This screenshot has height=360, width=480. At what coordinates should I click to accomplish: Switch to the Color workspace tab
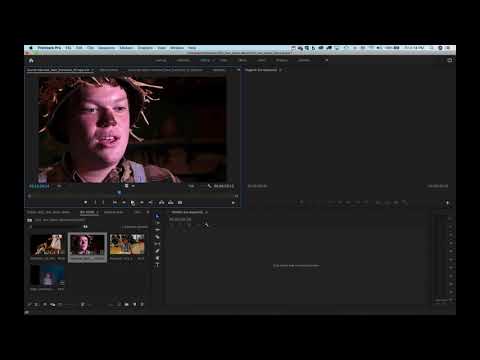(223, 60)
